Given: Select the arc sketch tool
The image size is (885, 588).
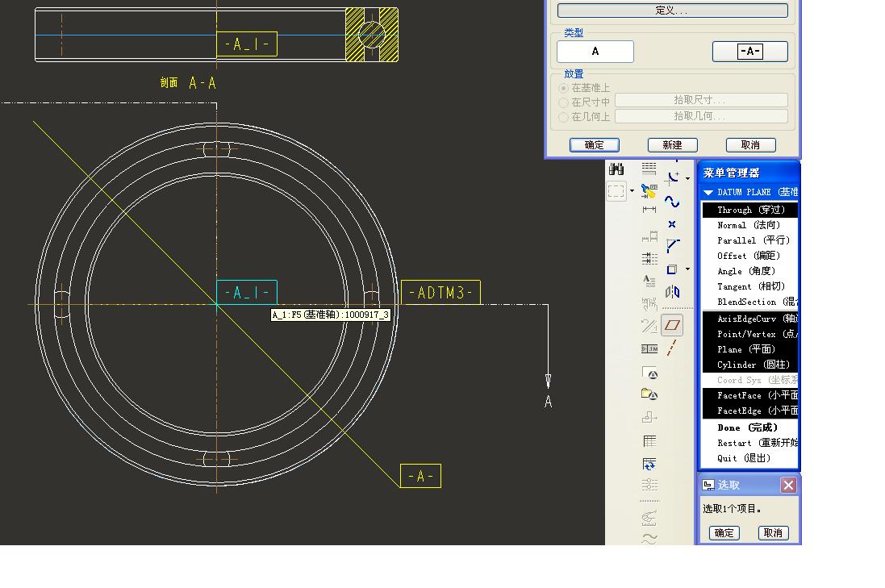Looking at the screenshot, I should (672, 178).
